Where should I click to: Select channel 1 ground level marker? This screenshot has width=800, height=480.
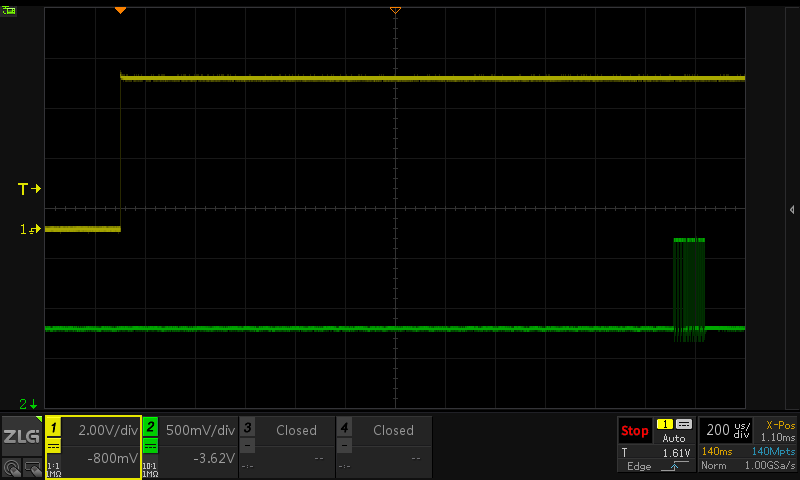tap(30, 230)
